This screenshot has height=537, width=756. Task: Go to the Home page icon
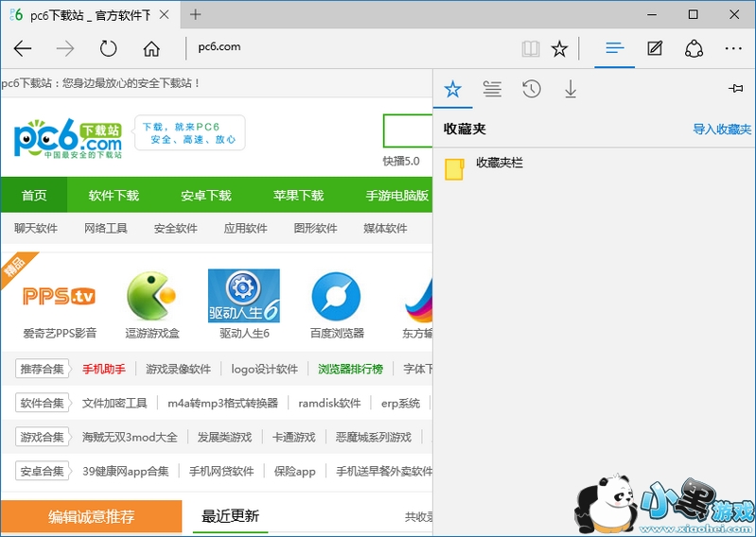point(151,48)
